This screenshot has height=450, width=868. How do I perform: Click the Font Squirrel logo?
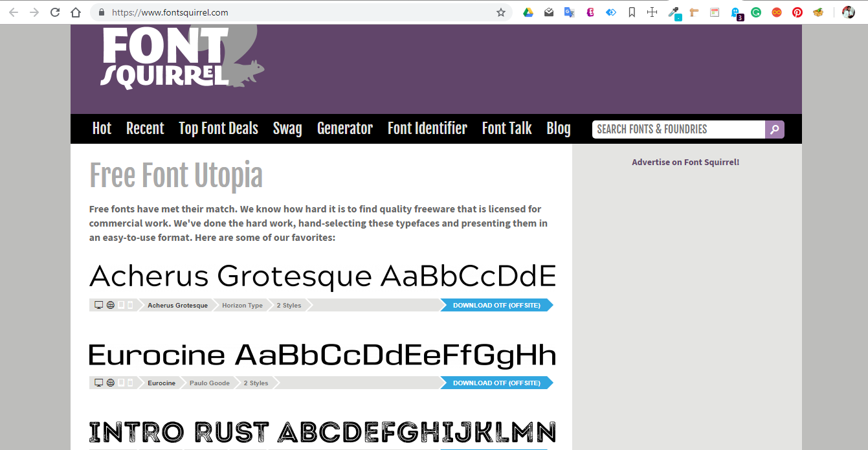pos(181,57)
